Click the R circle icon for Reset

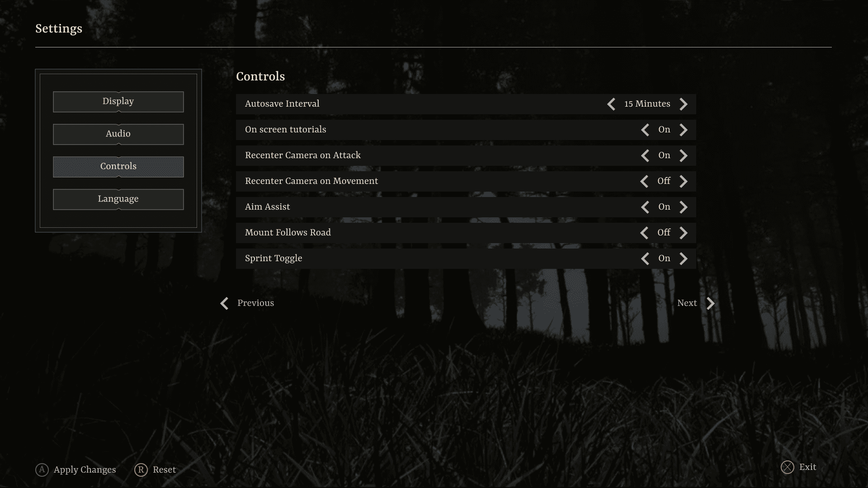click(x=141, y=470)
